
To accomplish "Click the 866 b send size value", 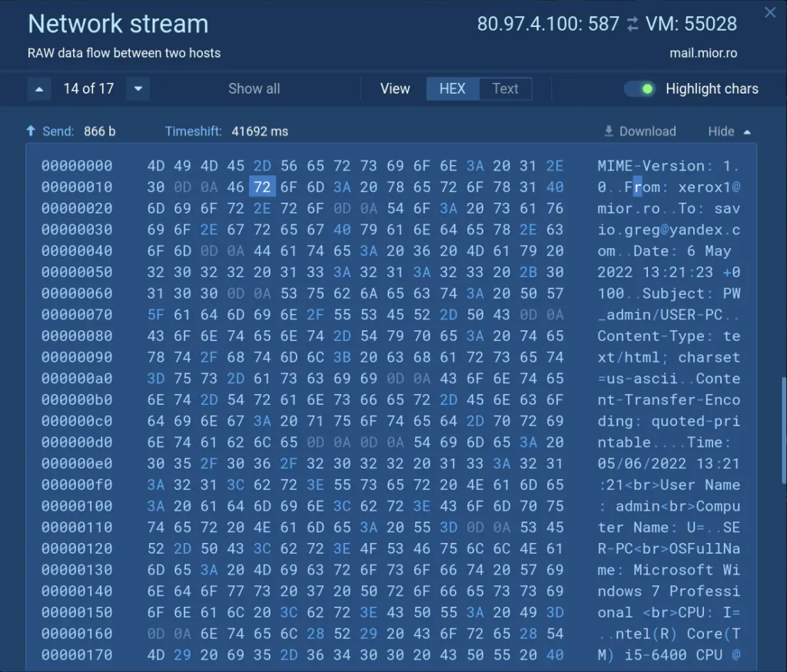I will pos(99,131).
